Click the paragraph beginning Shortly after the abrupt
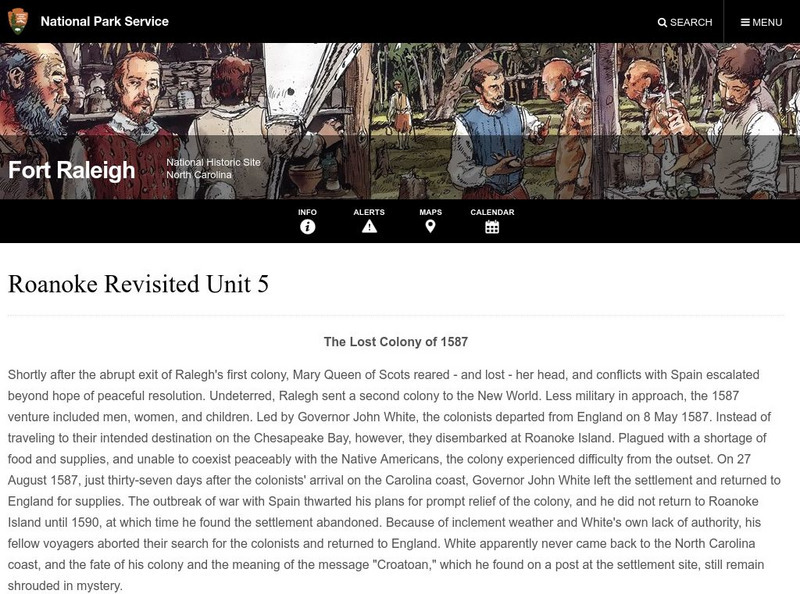Screen dimensions: 800x594 (394, 480)
